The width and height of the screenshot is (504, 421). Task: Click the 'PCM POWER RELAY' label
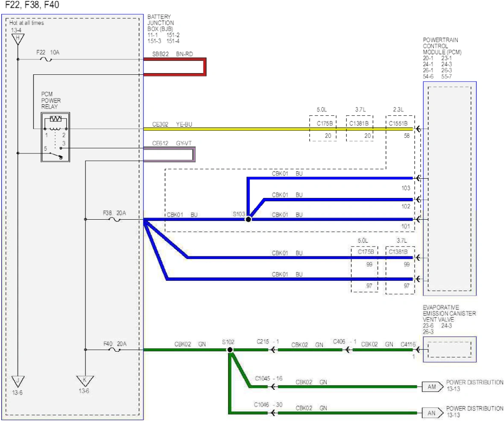point(51,100)
